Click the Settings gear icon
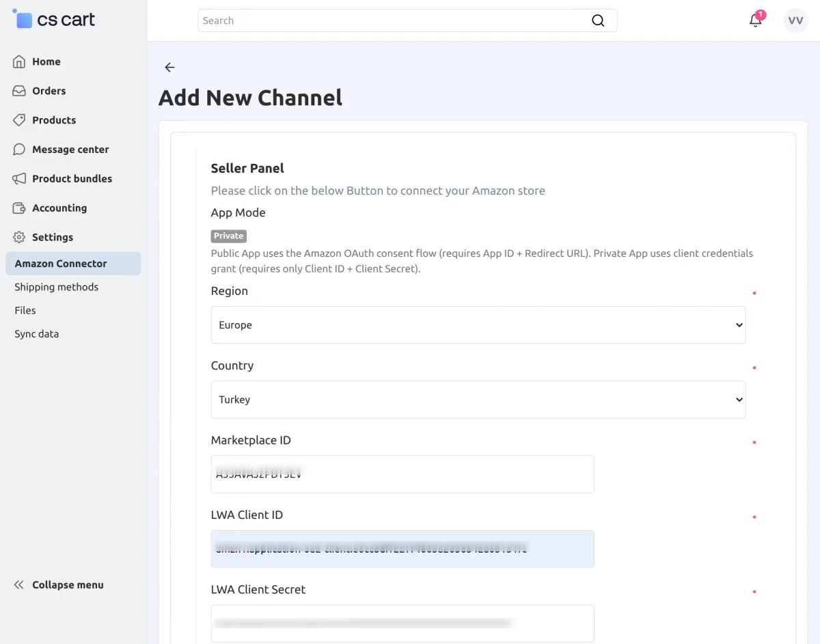This screenshot has height=644, width=820. click(19, 238)
